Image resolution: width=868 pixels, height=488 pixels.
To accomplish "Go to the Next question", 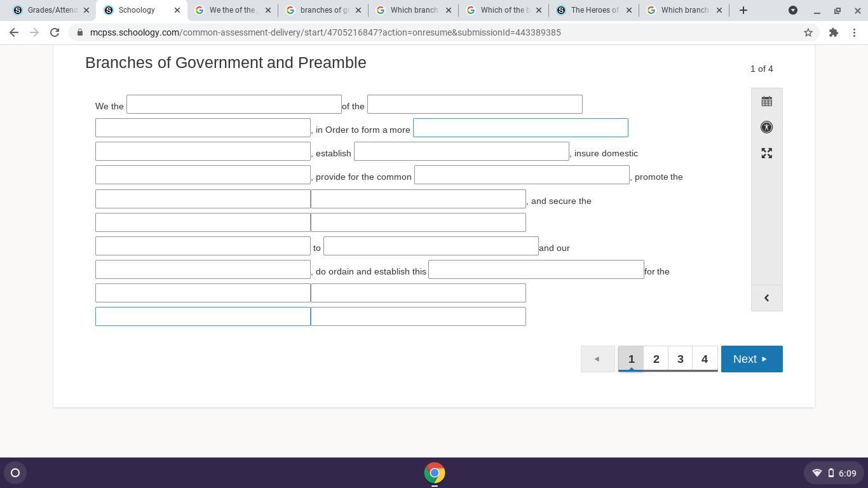I will coord(752,359).
